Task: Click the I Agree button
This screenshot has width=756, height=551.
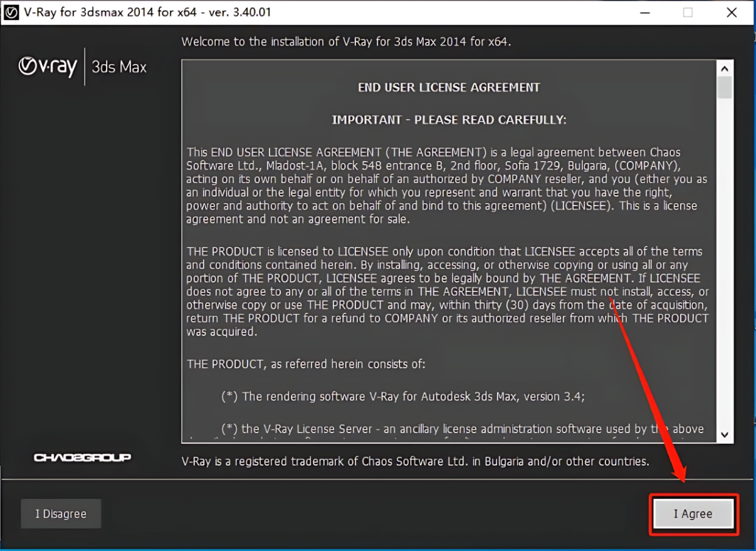Action: pos(693,514)
